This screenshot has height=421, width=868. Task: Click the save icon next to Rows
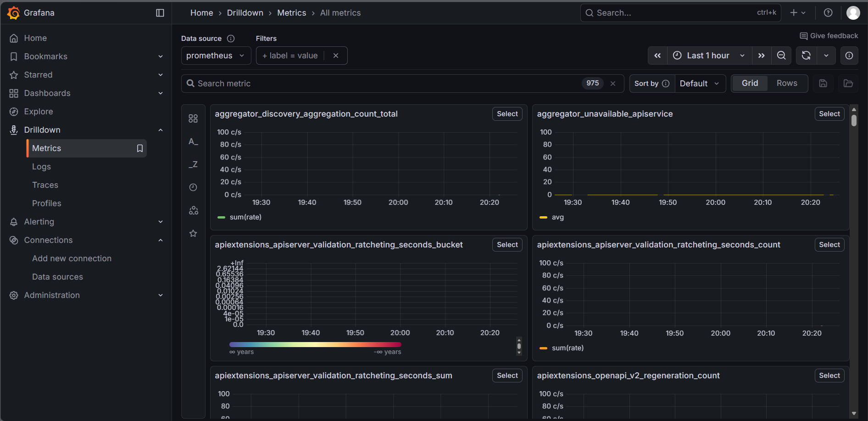click(x=823, y=84)
